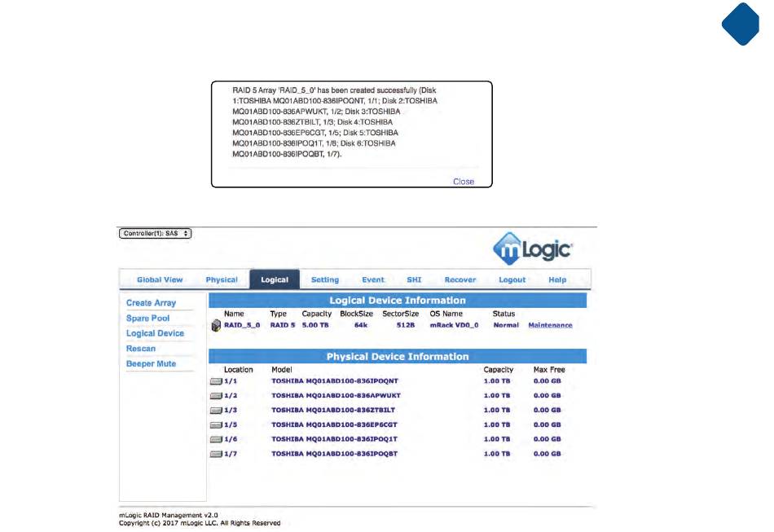Image resolution: width=774 pixels, height=532 pixels.
Task: Click the disk icon for location 1/7
Action: [x=216, y=454]
